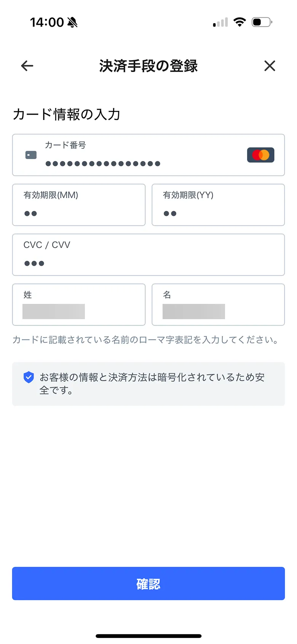The height and width of the screenshot is (644, 297).
Task: Click the 決済手段の登録 title
Action: [148, 66]
